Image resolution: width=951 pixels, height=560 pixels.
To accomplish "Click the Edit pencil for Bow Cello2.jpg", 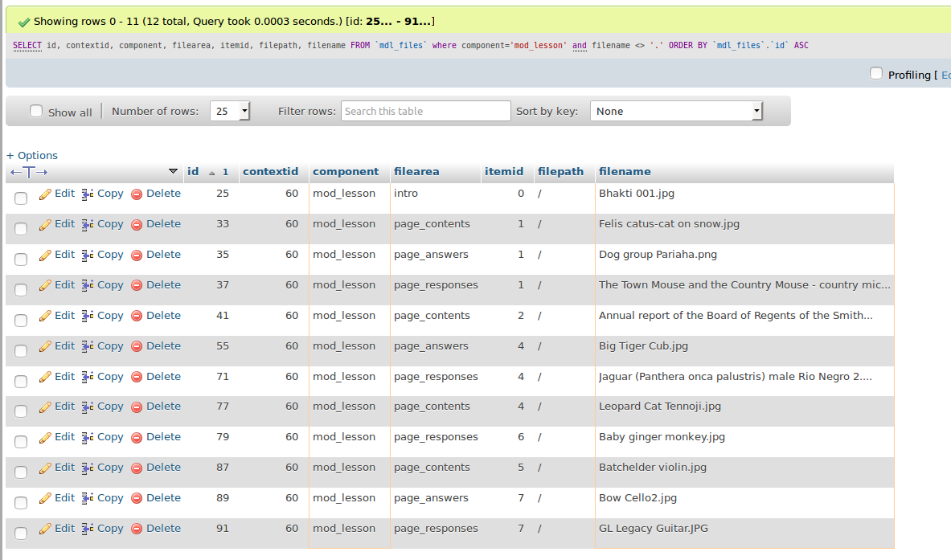I will pos(46,499).
